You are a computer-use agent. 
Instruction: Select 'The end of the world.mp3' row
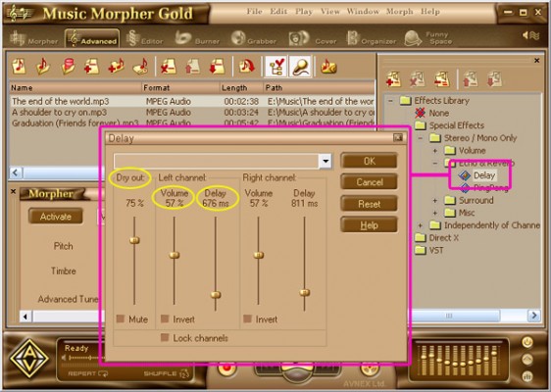(x=192, y=102)
